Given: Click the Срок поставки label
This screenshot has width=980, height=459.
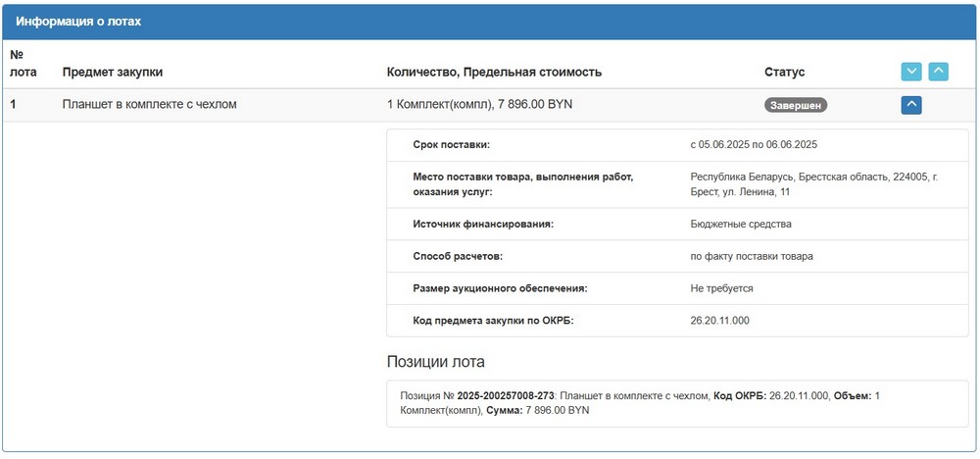Looking at the screenshot, I should (451, 144).
